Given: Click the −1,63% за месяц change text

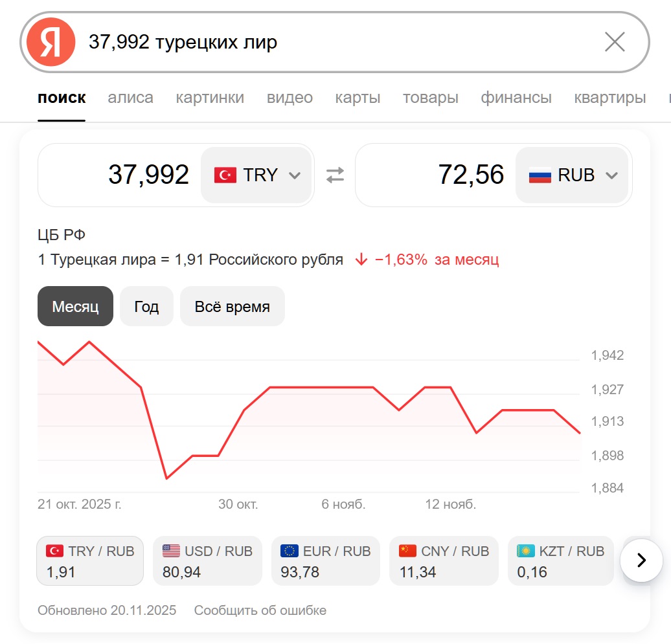Looking at the screenshot, I should (x=437, y=260).
